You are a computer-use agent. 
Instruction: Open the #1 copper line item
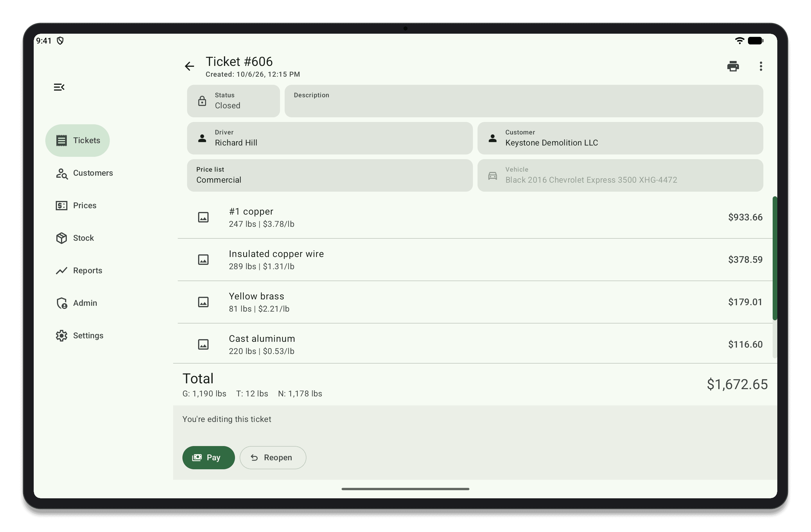coord(475,217)
